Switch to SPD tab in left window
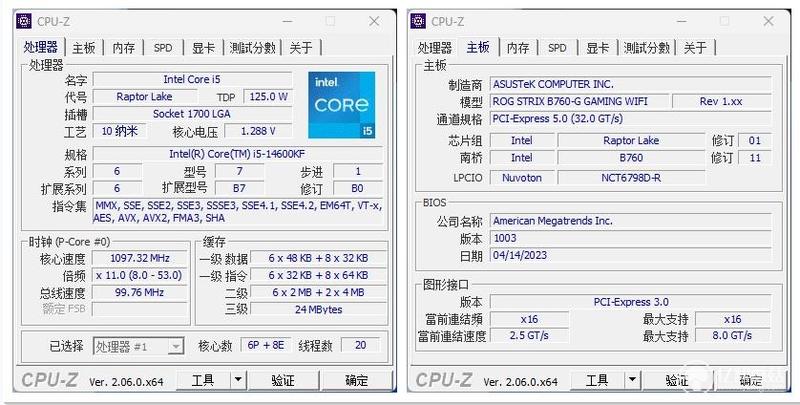800x405 pixels. 163,48
